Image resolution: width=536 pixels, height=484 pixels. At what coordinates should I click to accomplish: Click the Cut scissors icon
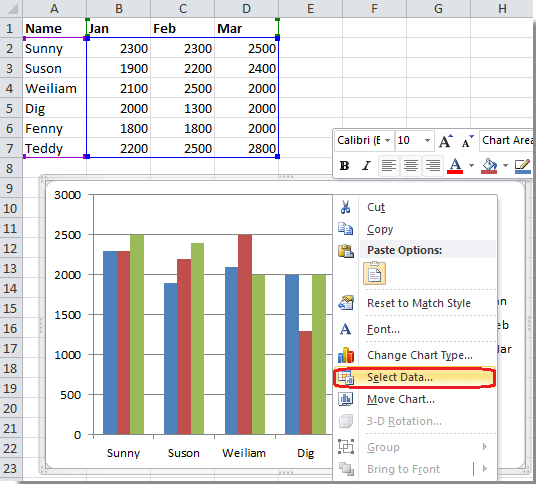click(345, 207)
